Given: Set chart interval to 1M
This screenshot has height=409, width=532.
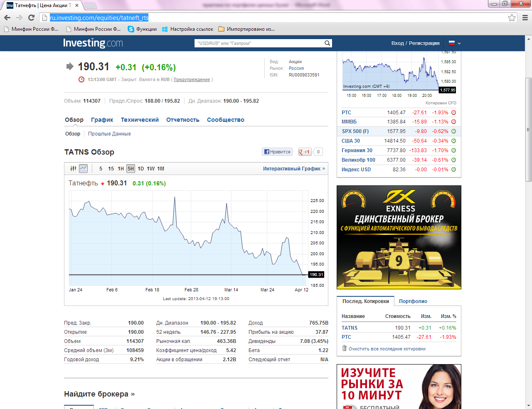Looking at the screenshot, I should 161,169.
